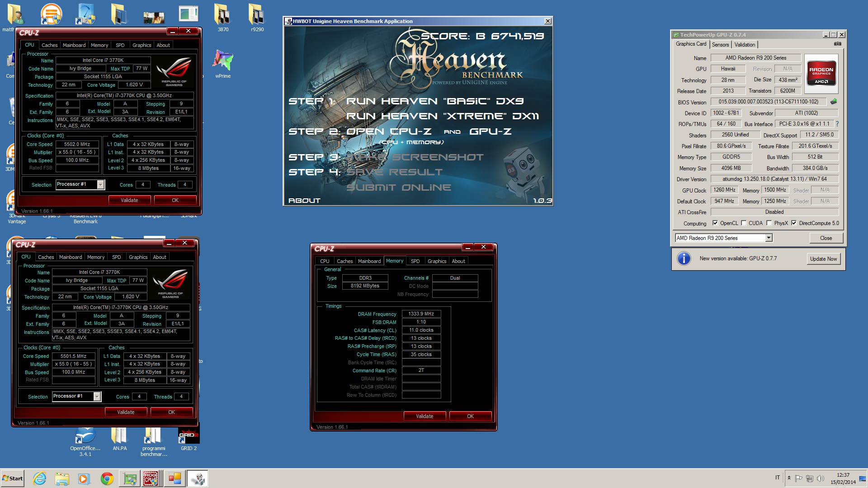The image size is (868, 488).
Task: Open Internet Explorer from the taskbar
Action: tap(39, 479)
